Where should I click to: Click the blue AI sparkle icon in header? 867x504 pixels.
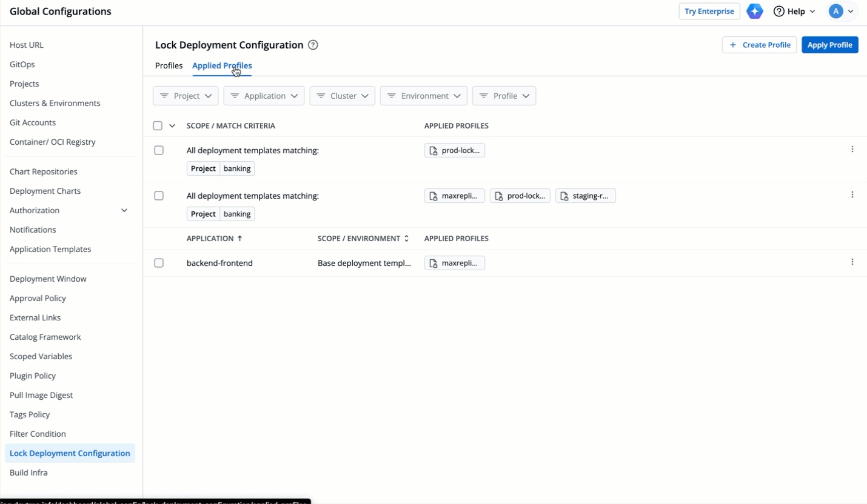[754, 12]
